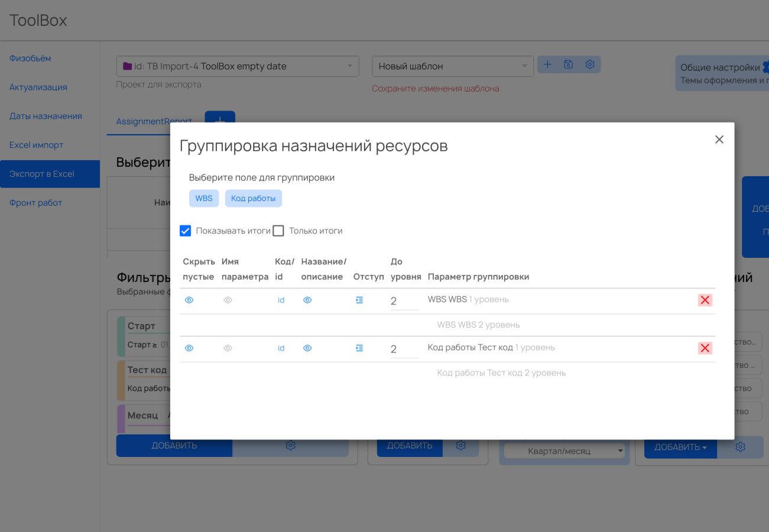The image size is (769, 532).
Task: Add new template with plus icon
Action: click(x=547, y=64)
